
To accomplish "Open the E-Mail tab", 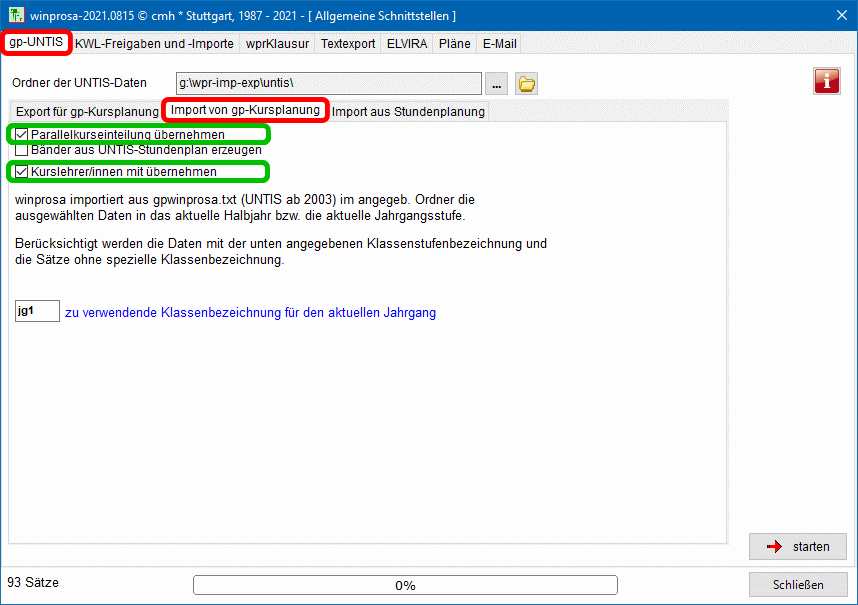I will pyautogui.click(x=499, y=44).
